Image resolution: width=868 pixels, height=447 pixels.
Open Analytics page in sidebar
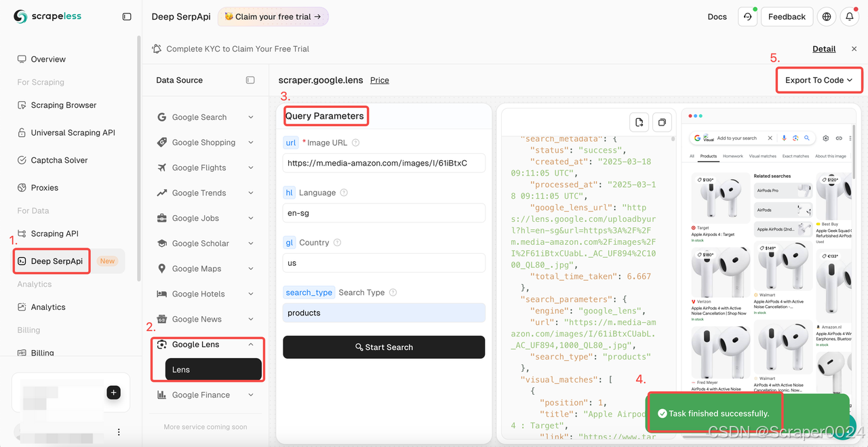coord(41,307)
